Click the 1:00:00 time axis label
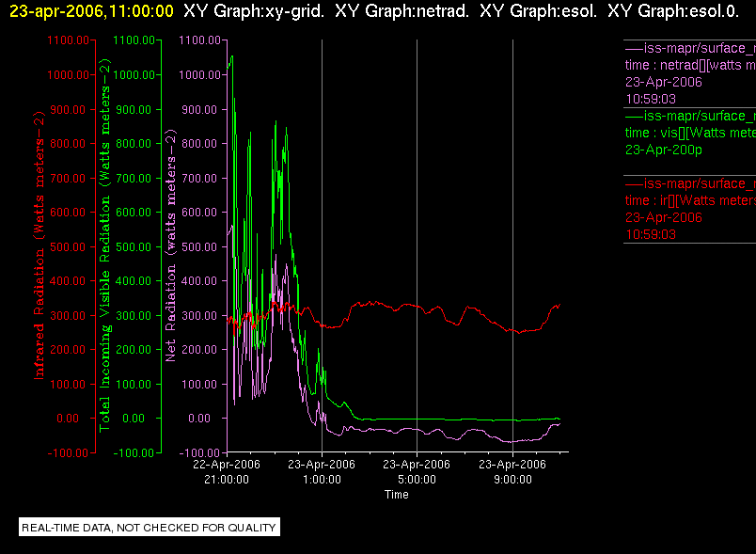Screen dimensions: 756x554 coord(323,480)
